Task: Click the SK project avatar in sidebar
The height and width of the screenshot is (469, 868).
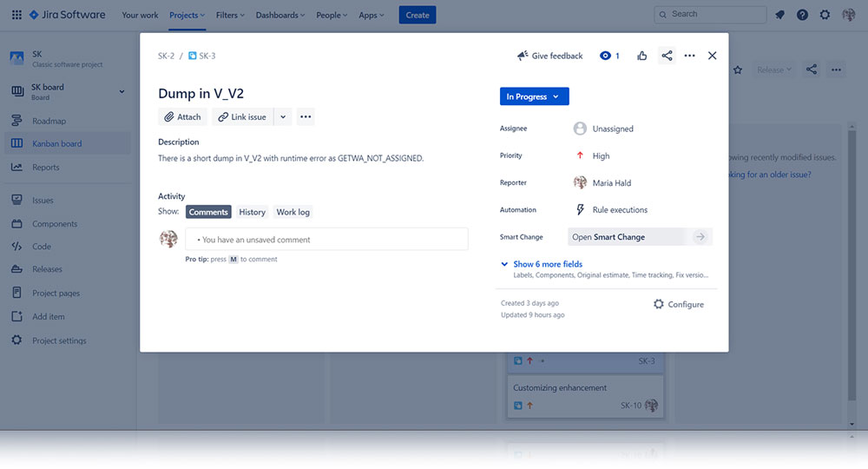Action: pyautogui.click(x=16, y=58)
